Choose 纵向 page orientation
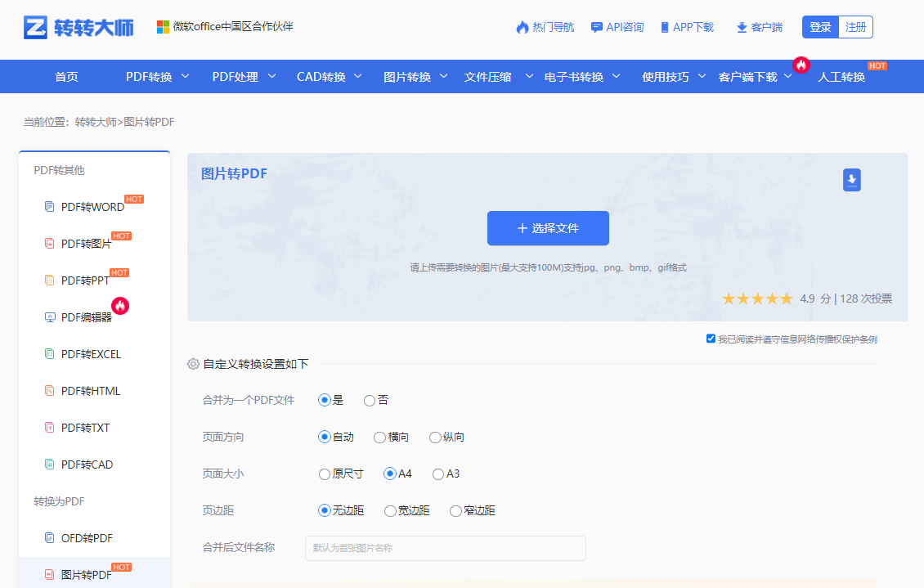 tap(435, 437)
